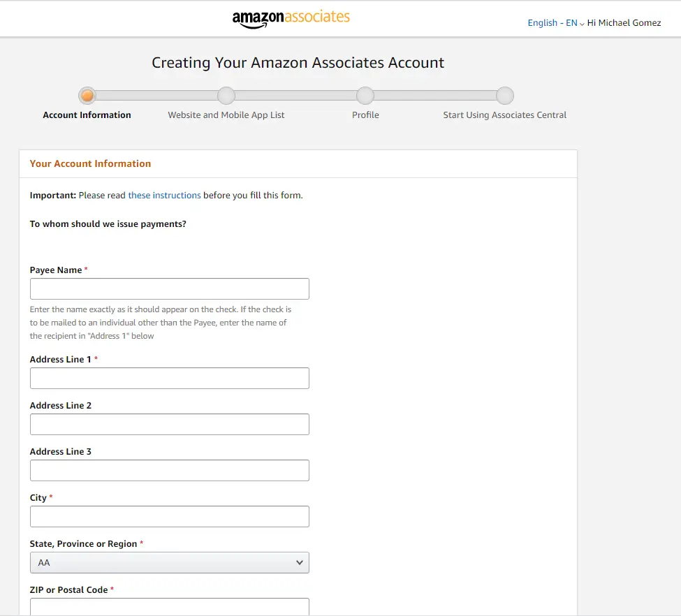Click the chevron next to EN language
Viewport: 681px width, 616px height.
coord(582,24)
